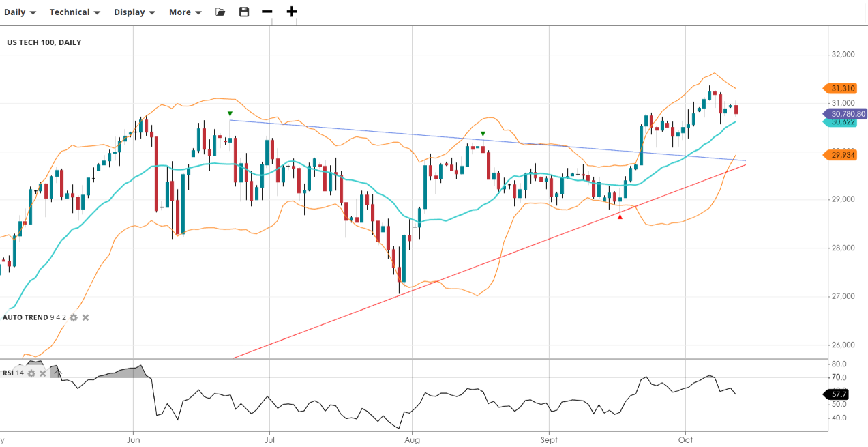
Task: Click the Oct date axis label
Action: [686, 440]
